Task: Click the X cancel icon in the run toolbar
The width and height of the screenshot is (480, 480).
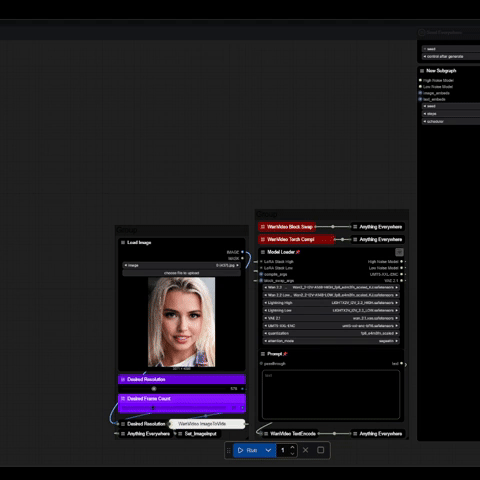Action: [305, 450]
